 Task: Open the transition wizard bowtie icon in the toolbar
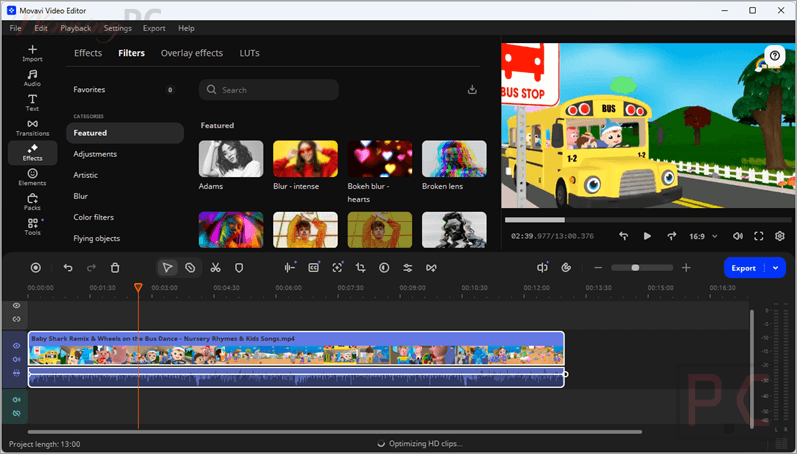click(x=431, y=268)
